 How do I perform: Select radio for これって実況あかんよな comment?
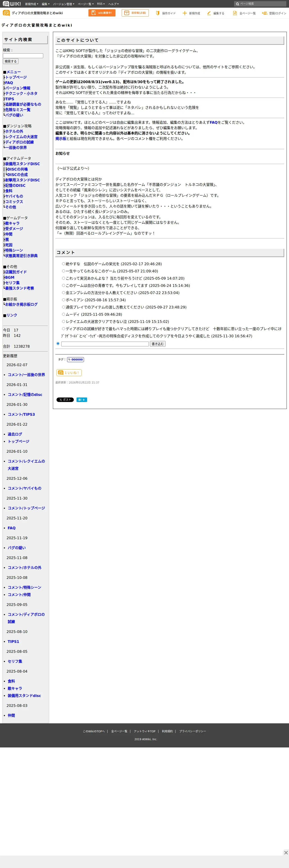pos(63,278)
